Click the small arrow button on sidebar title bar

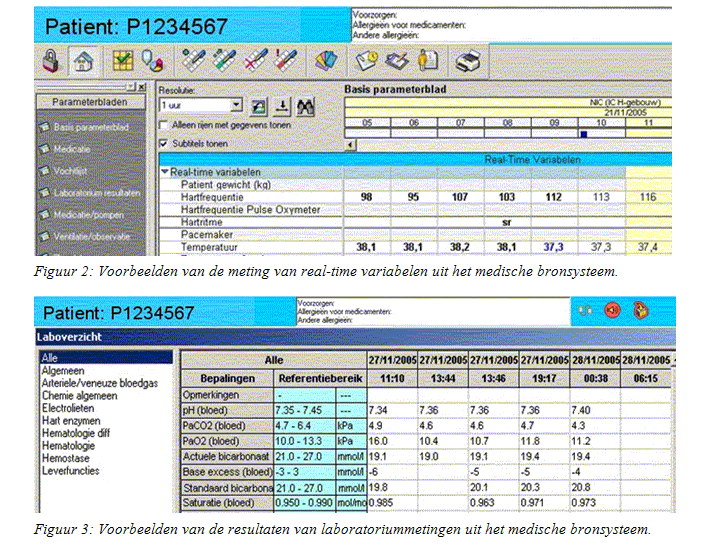[x=131, y=86]
